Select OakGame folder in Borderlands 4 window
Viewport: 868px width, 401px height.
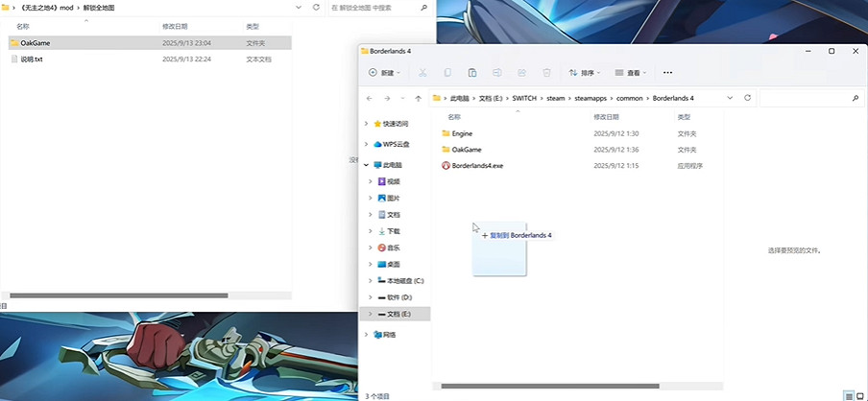pos(462,150)
